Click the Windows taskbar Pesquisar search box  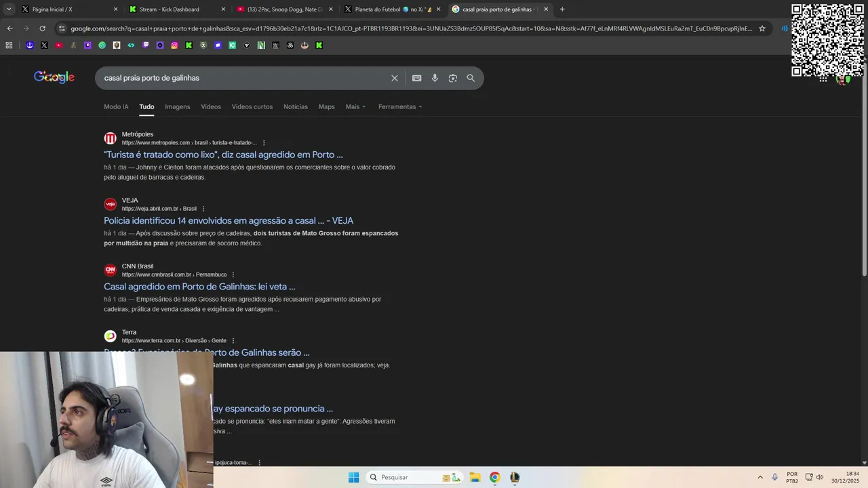tap(414, 477)
